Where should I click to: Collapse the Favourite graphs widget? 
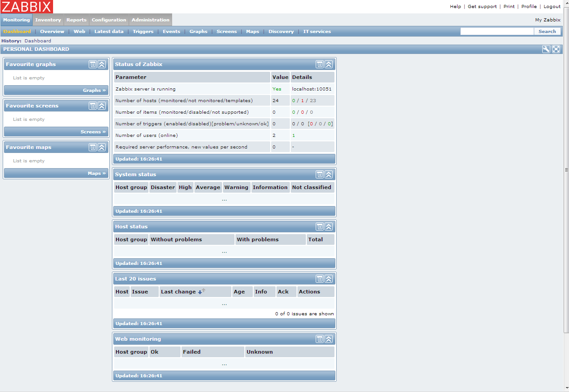[x=102, y=64]
